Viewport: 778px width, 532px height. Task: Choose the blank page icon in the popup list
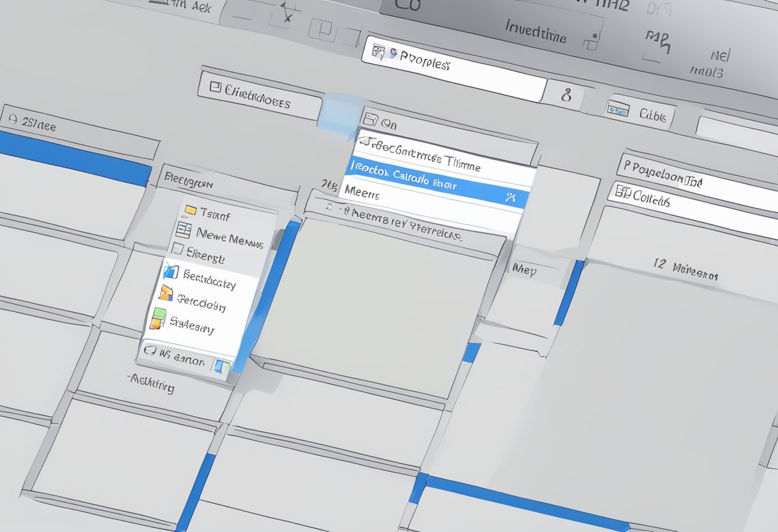[x=179, y=250]
